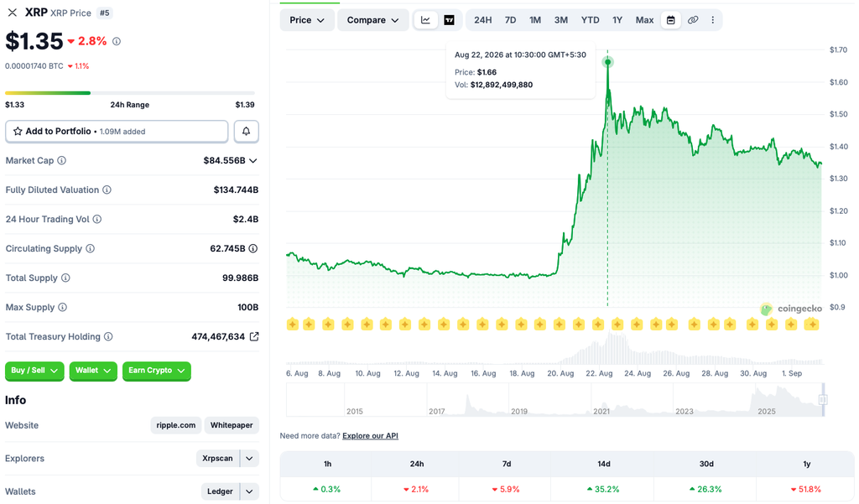Click info icon beside 62.745B value

point(253,249)
